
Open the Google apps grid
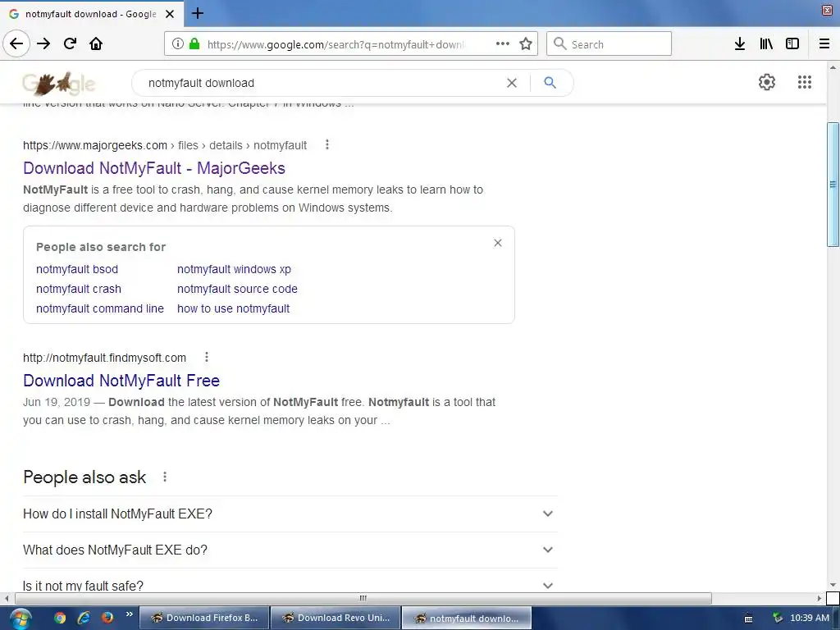(804, 82)
